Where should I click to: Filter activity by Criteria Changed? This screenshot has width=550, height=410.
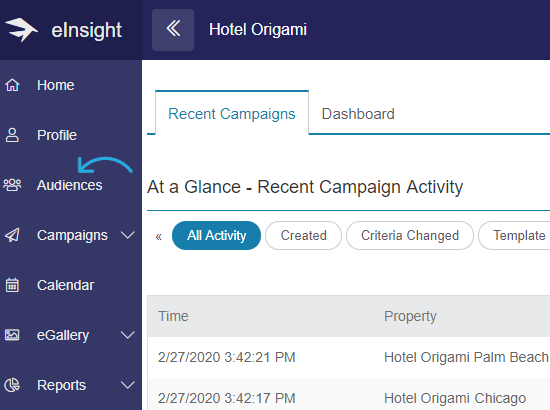click(410, 235)
